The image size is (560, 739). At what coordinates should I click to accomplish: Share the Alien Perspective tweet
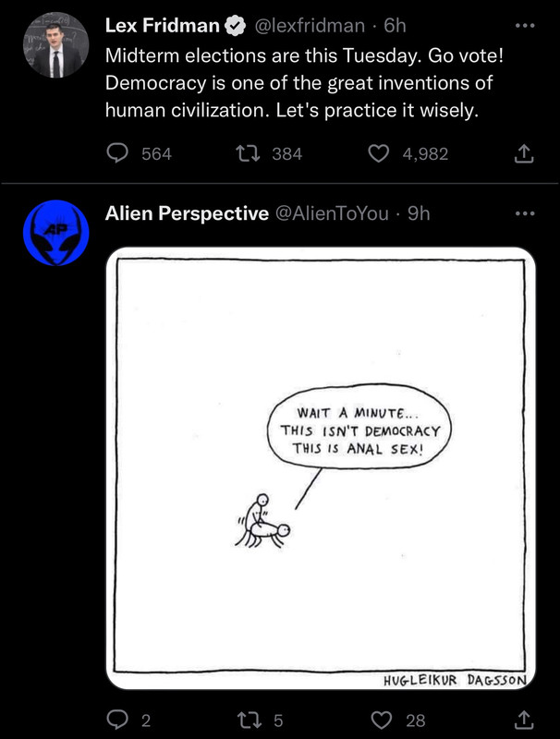click(524, 720)
